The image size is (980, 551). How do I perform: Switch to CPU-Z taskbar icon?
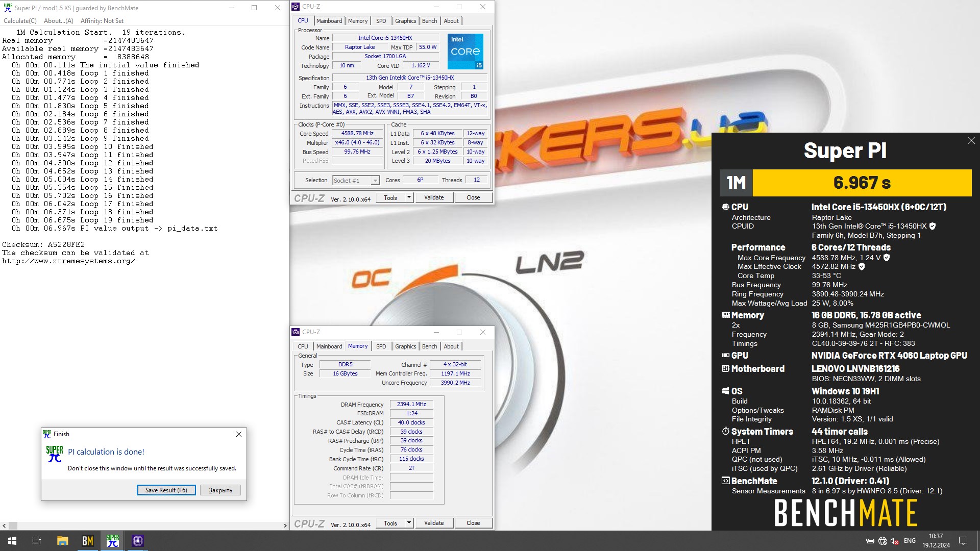138,541
